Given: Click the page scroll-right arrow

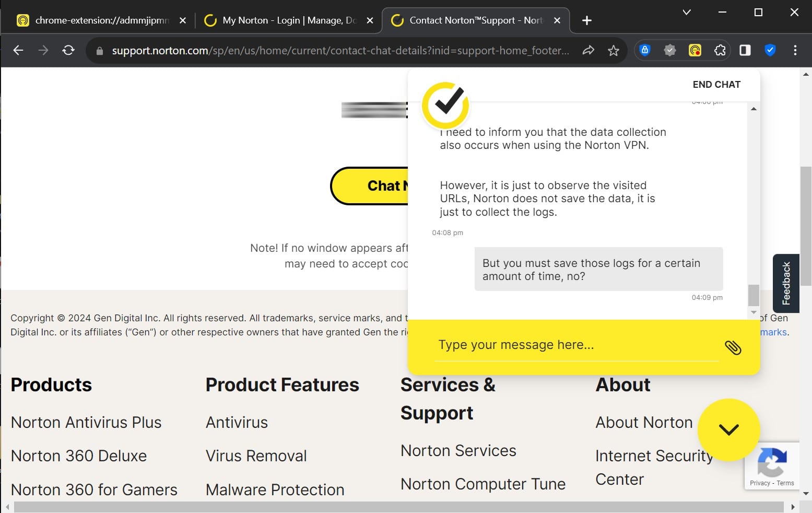Looking at the screenshot, I should coord(793,507).
